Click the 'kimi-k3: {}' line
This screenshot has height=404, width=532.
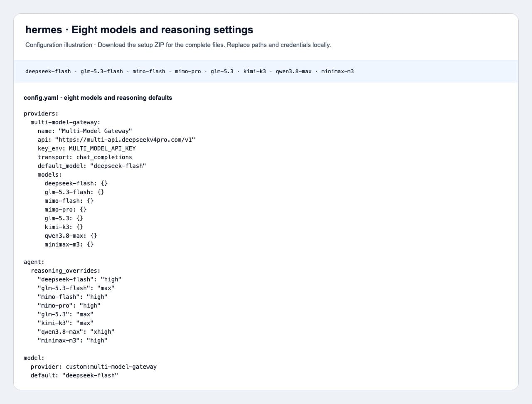coord(64,227)
